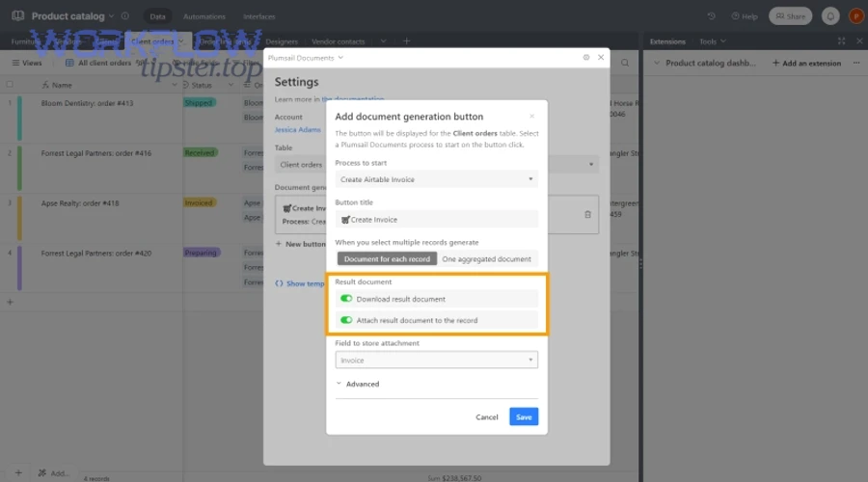Close the Extensions side panel
This screenshot has height=482, width=868.
pyautogui.click(x=859, y=40)
